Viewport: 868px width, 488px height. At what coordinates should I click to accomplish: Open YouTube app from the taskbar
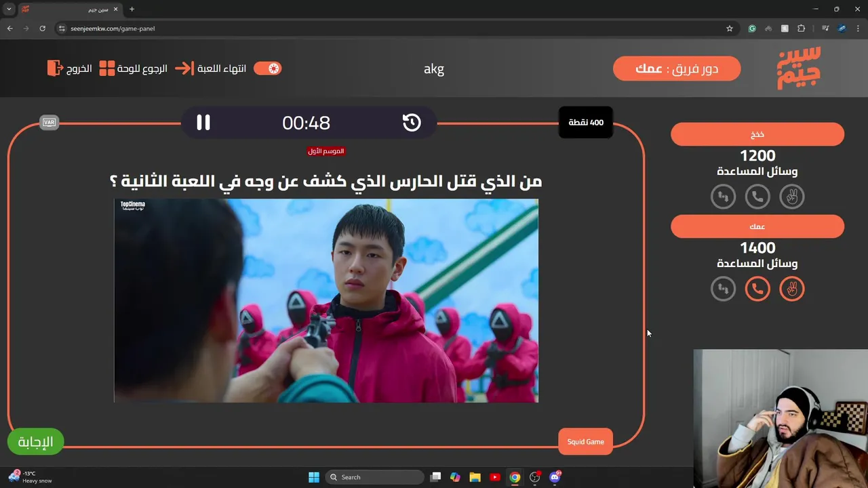pyautogui.click(x=495, y=477)
